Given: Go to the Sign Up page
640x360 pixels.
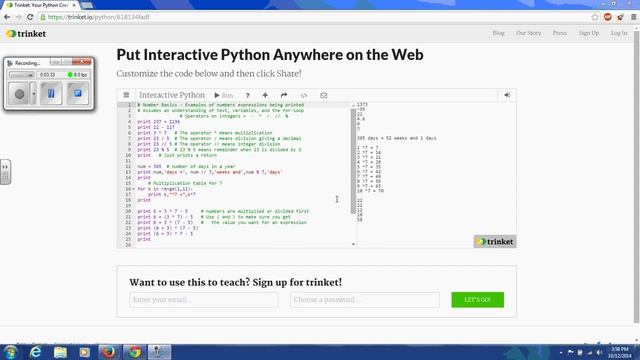Looking at the screenshot, I should click(x=589, y=33).
